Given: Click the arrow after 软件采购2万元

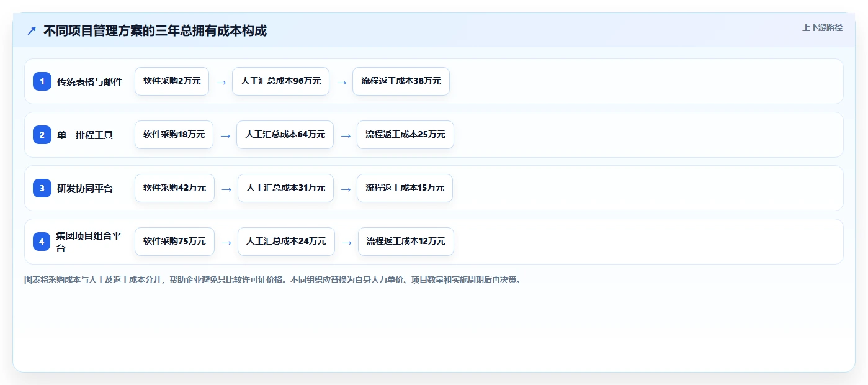Looking at the screenshot, I should coord(221,82).
